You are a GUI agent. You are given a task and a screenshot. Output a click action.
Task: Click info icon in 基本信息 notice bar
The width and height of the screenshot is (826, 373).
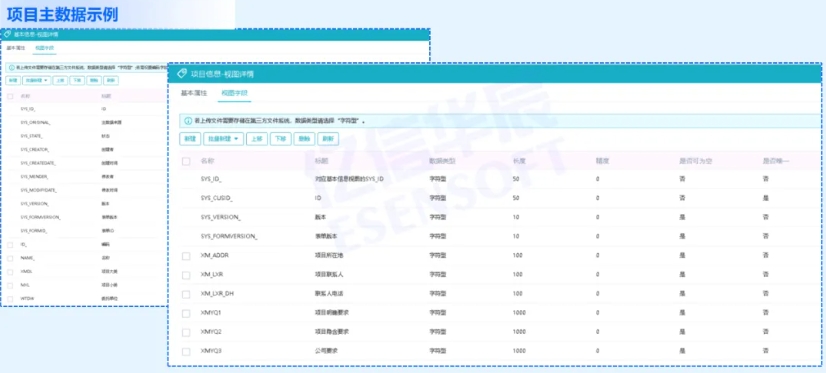[12, 68]
